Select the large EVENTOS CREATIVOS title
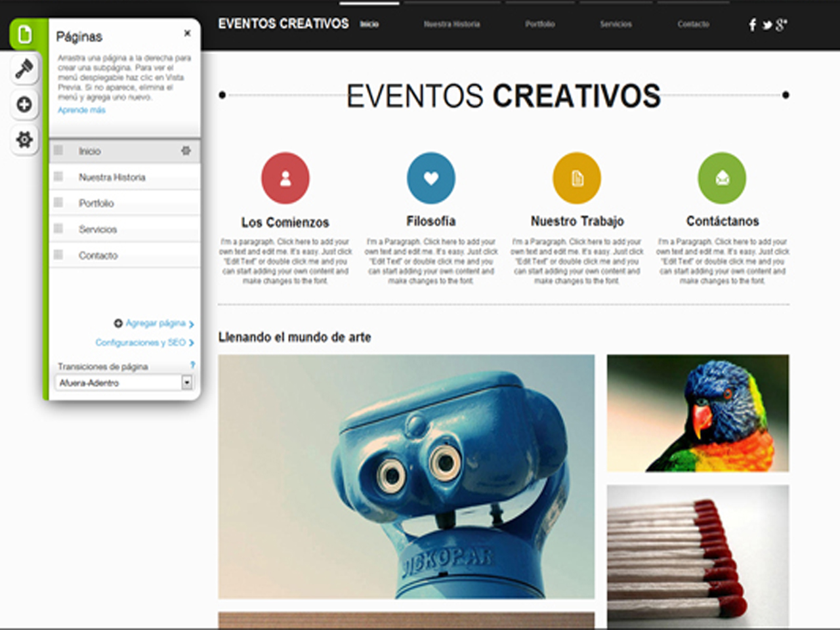 point(503,96)
